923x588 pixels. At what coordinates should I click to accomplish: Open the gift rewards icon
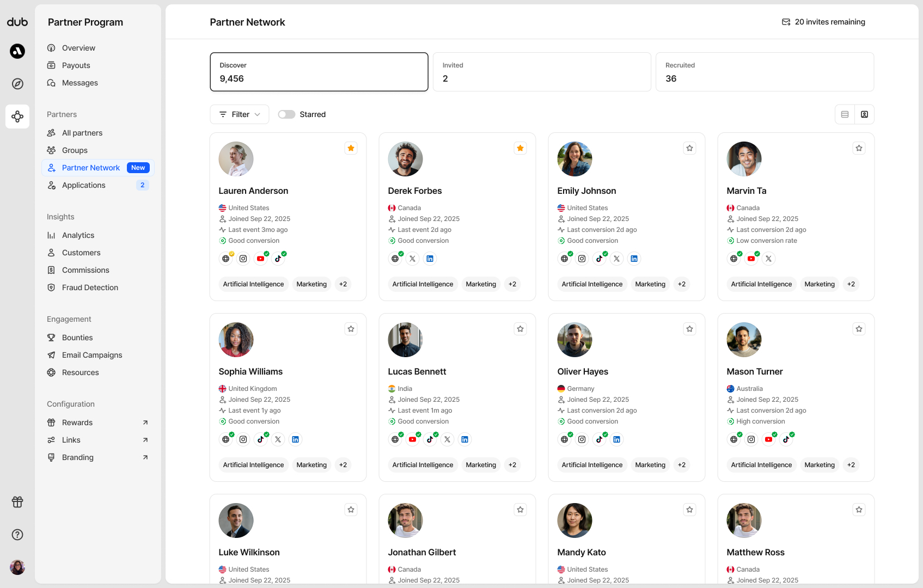click(17, 502)
